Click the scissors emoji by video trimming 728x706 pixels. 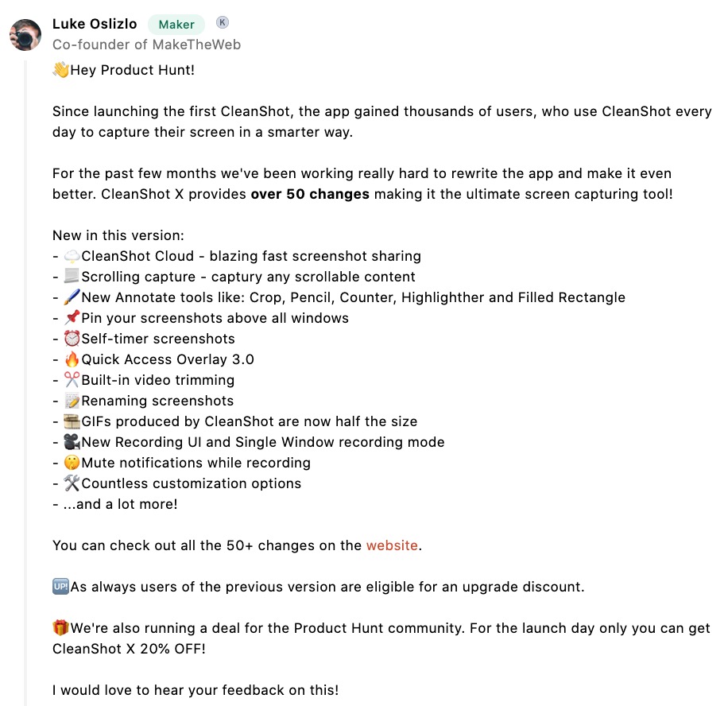click(x=72, y=380)
